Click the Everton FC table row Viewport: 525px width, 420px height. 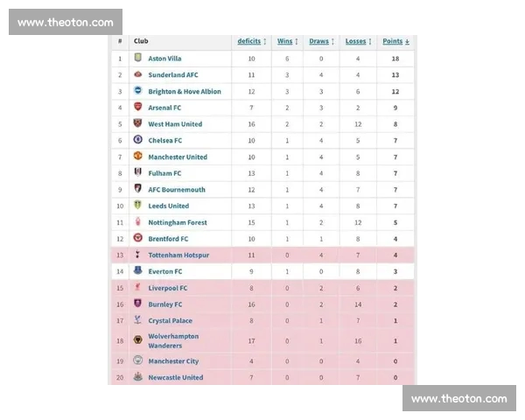(x=262, y=271)
